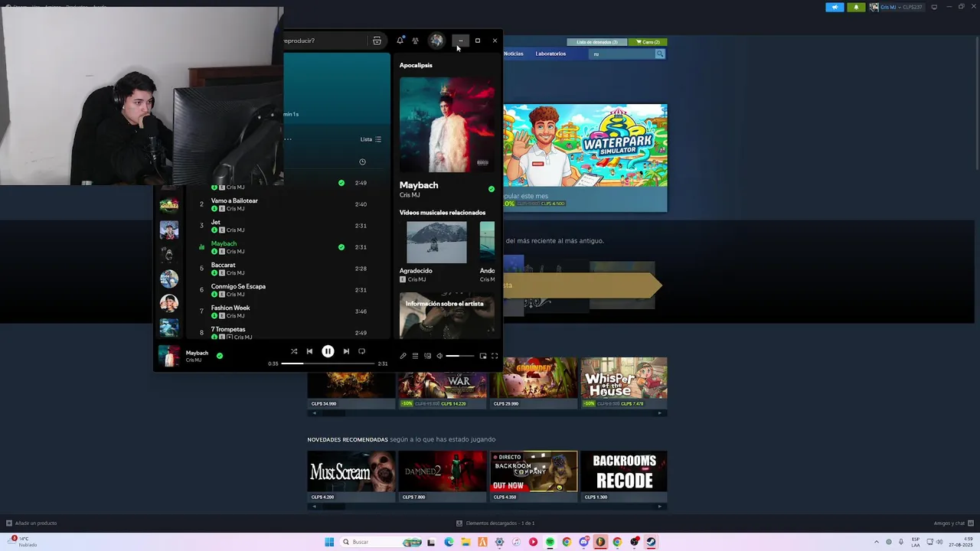Open the connect-to-device icon
Viewport: 980px width, 551px height.
pos(427,356)
